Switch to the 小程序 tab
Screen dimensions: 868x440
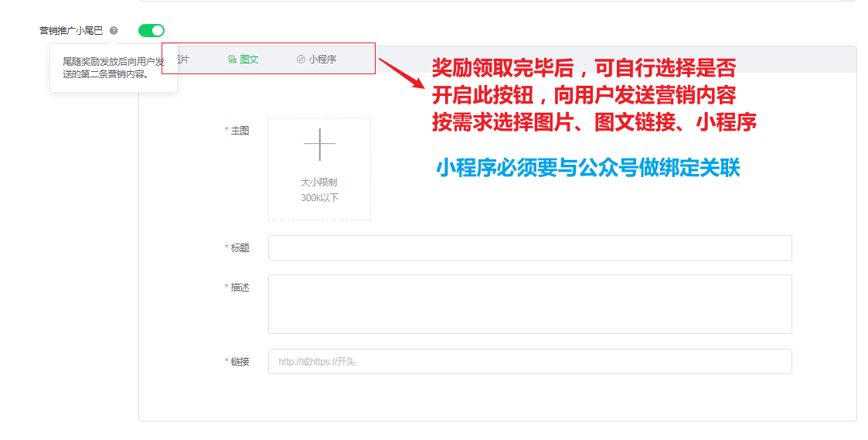tap(316, 60)
